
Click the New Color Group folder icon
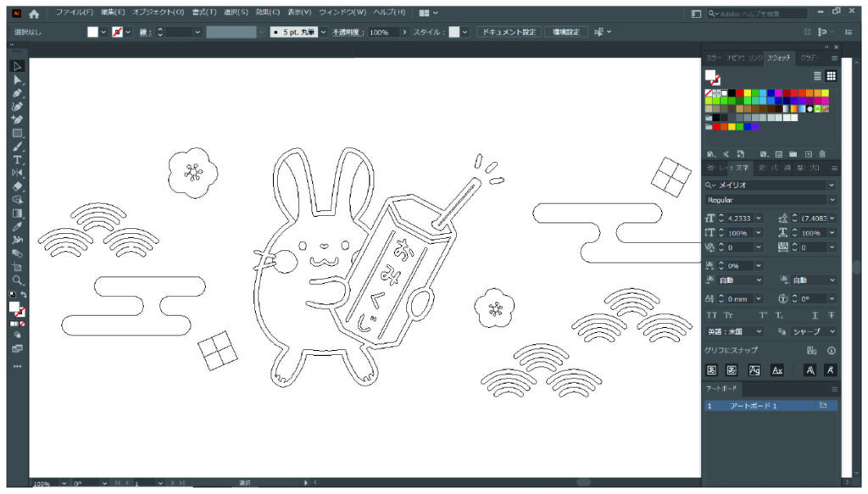click(x=793, y=153)
